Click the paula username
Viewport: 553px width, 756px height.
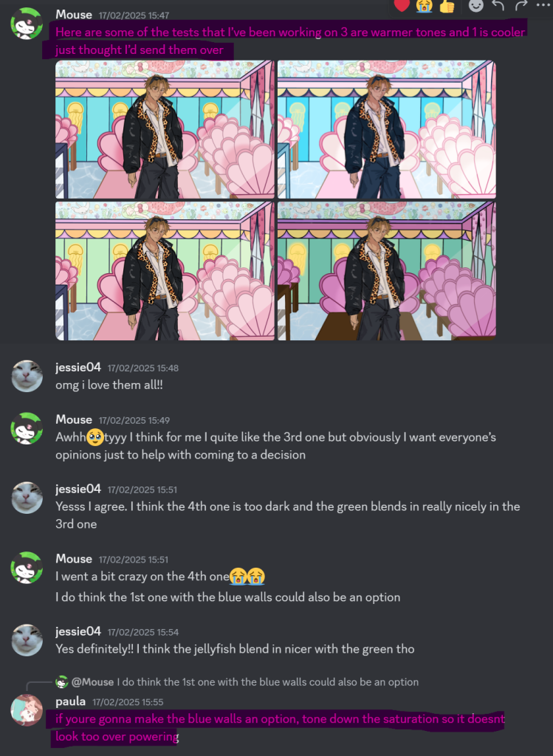coord(70,701)
